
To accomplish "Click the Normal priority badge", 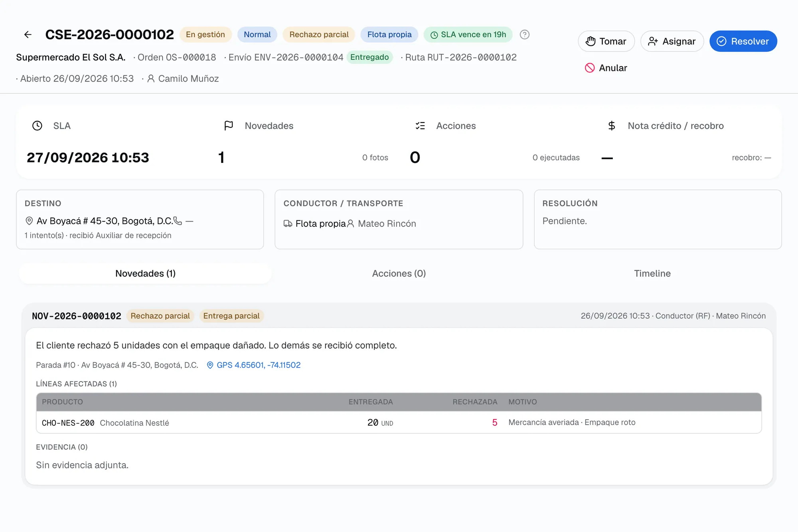I will coord(257,35).
